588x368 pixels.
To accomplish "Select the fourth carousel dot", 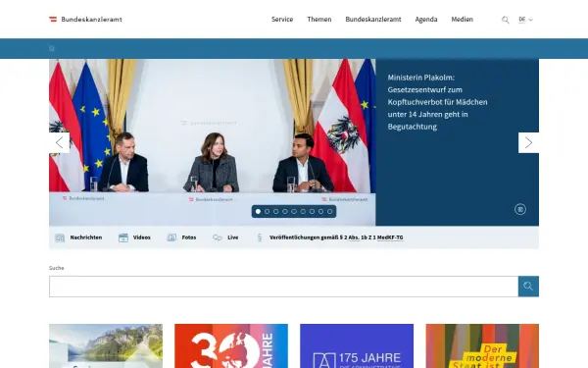I will (x=285, y=211).
